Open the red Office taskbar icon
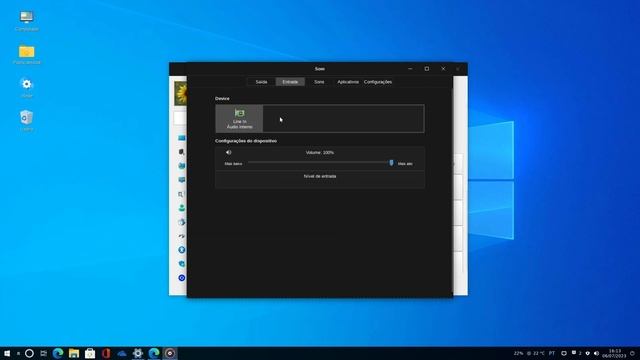The height and width of the screenshot is (360, 640). 106,353
